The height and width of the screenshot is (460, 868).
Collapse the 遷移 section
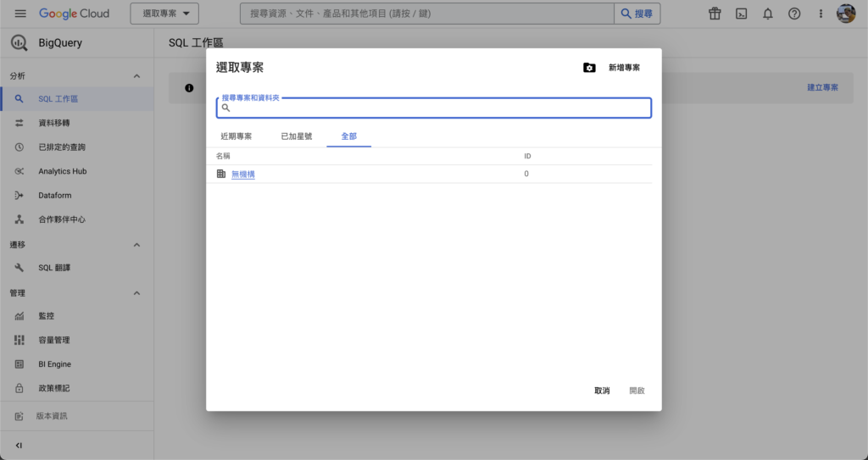[136, 245]
